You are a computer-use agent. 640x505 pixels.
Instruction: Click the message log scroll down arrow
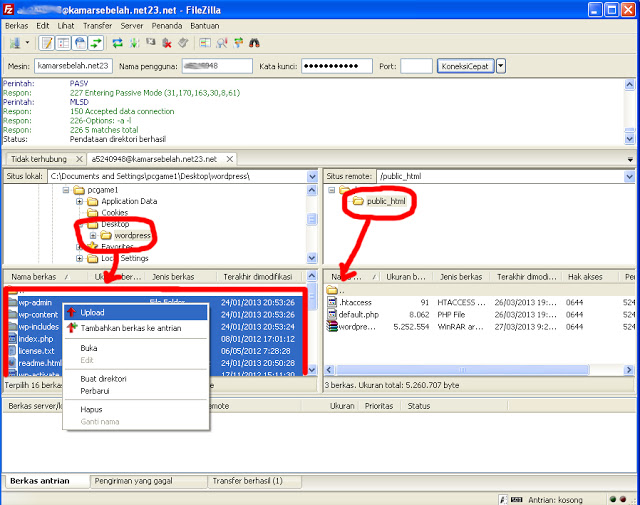pyautogui.click(x=629, y=139)
